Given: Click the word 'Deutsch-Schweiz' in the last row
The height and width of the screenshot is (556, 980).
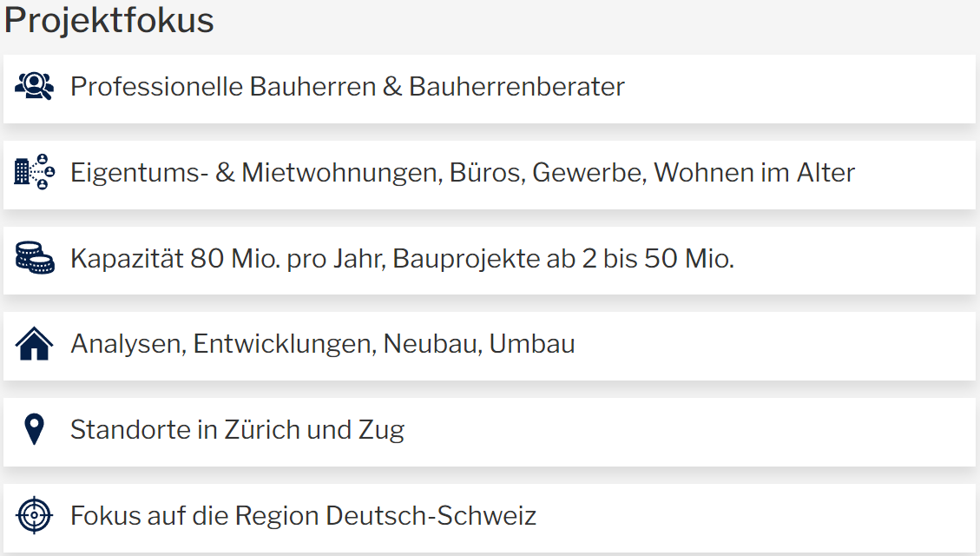Looking at the screenshot, I should [431, 516].
